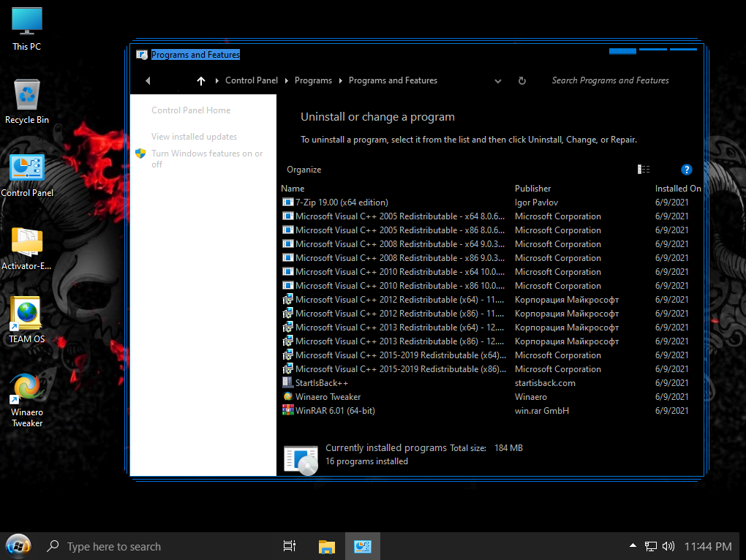Viewport: 746px width, 560px height.
Task: Click the back navigation arrow
Action: [x=148, y=81]
